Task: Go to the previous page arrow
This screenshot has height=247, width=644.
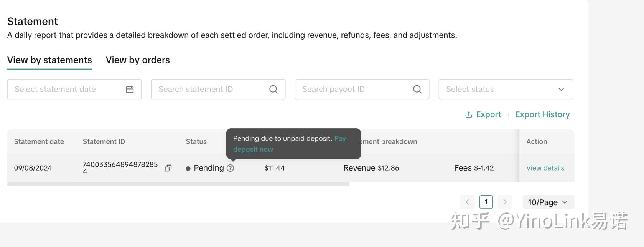Action: [x=467, y=202]
